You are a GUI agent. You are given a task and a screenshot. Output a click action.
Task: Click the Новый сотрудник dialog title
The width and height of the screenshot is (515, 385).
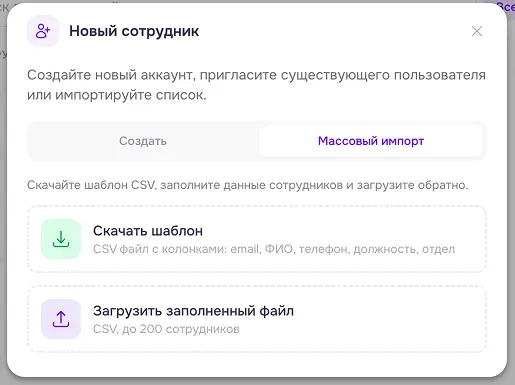[x=134, y=31]
